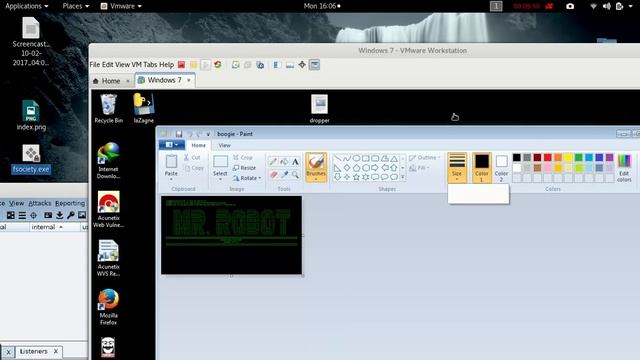
Task: Select the Eraser tool in Paint
Action: pos(273,175)
